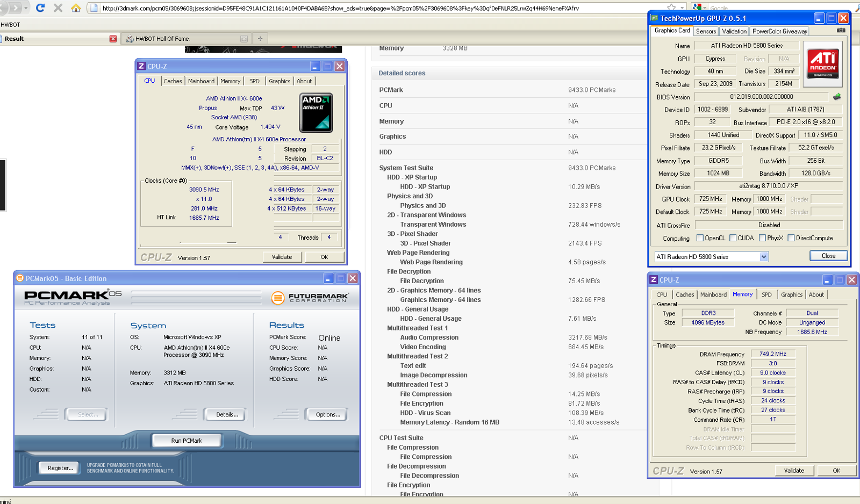Click the page icon in the address bar
The image size is (860, 504).
click(94, 8)
